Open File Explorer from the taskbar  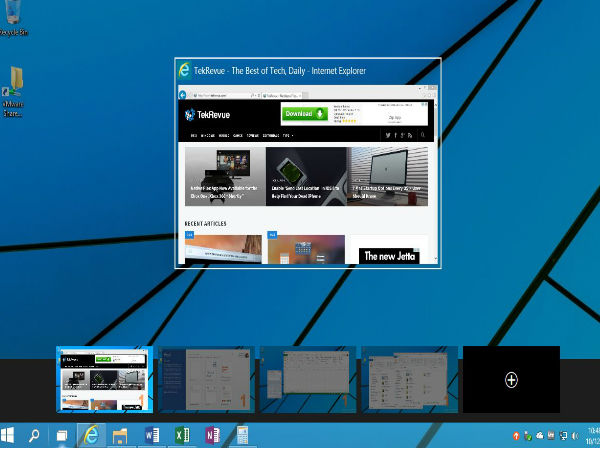120,436
